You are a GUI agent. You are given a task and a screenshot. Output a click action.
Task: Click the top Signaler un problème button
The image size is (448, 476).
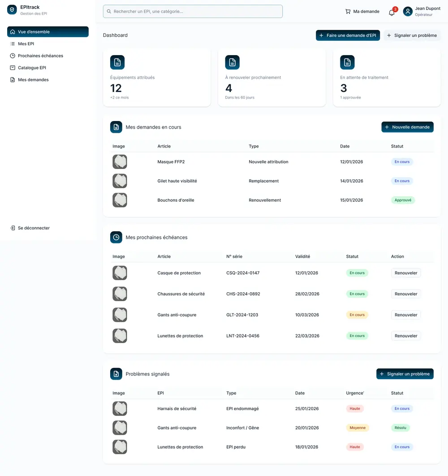point(412,35)
